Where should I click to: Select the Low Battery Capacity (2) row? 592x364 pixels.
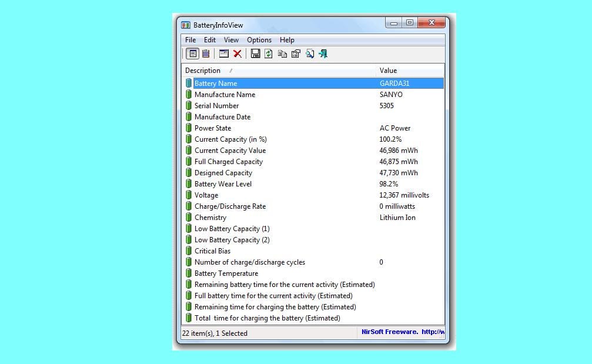(x=313, y=240)
